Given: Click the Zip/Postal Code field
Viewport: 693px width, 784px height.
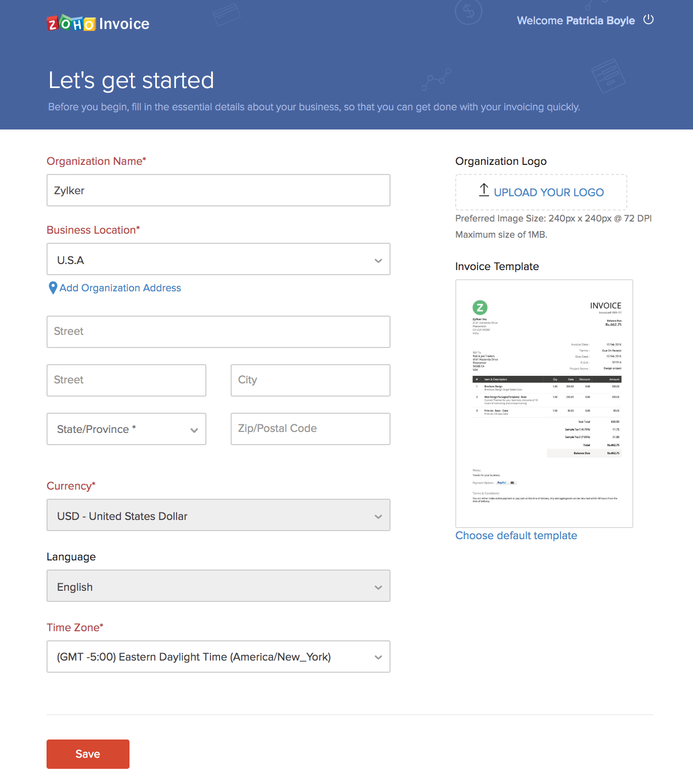Looking at the screenshot, I should tap(310, 429).
